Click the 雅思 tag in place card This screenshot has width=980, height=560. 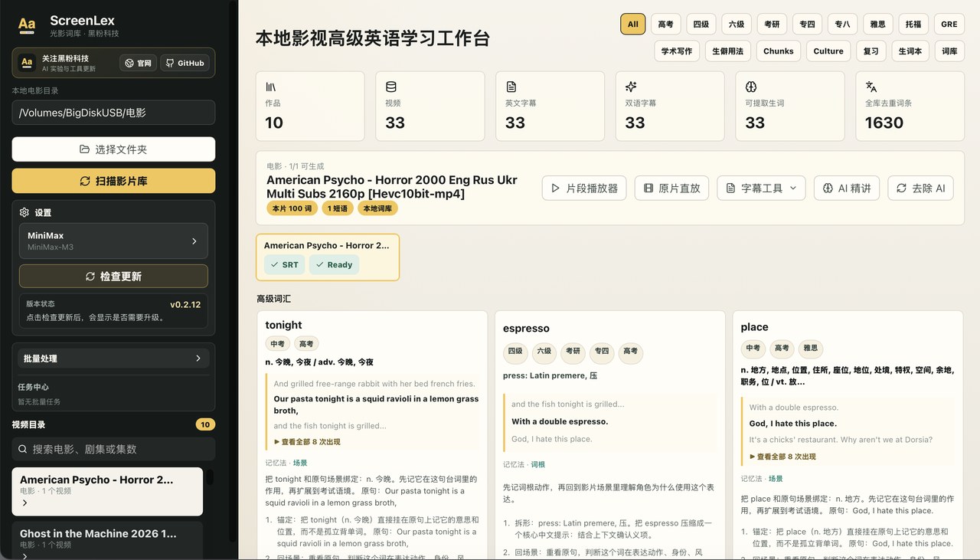tap(810, 348)
